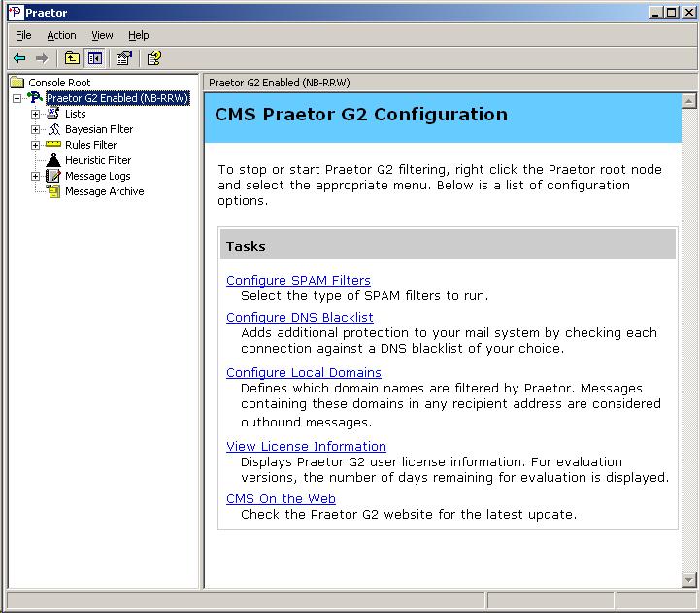Click the Forward arrow toolbar icon
This screenshot has height=613, width=700.
(x=42, y=58)
